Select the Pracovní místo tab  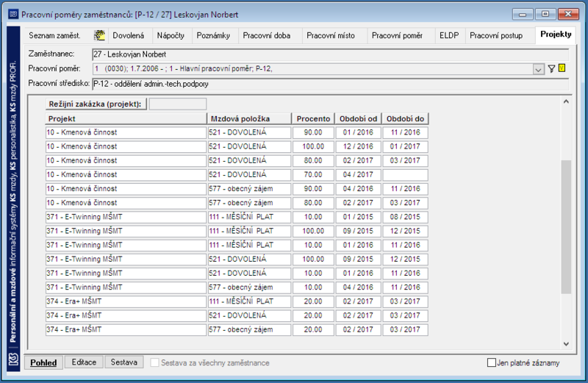(x=331, y=35)
